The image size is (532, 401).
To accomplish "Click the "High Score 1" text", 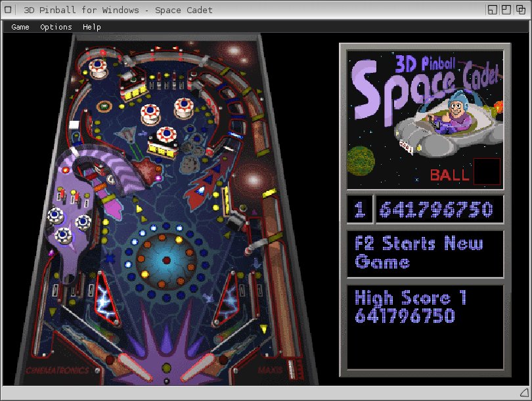I will [x=410, y=297].
